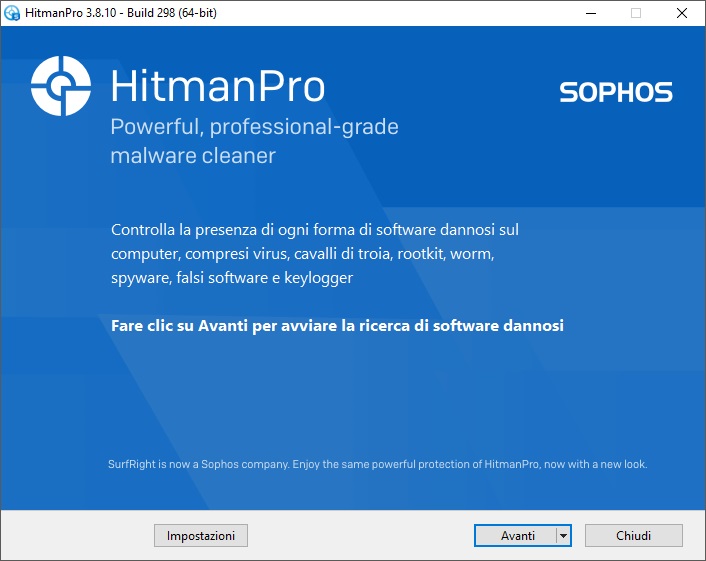706x561 pixels.
Task: Click the Chiudi button
Action: (x=634, y=535)
